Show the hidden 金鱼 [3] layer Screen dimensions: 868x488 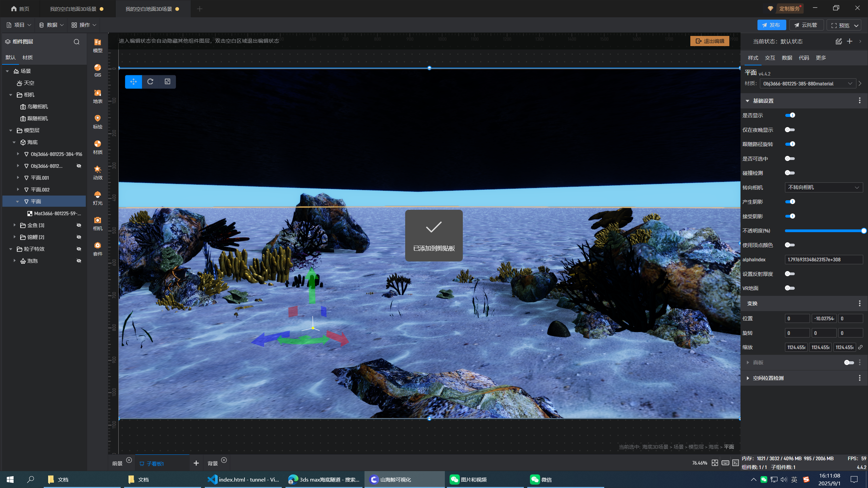(79, 225)
